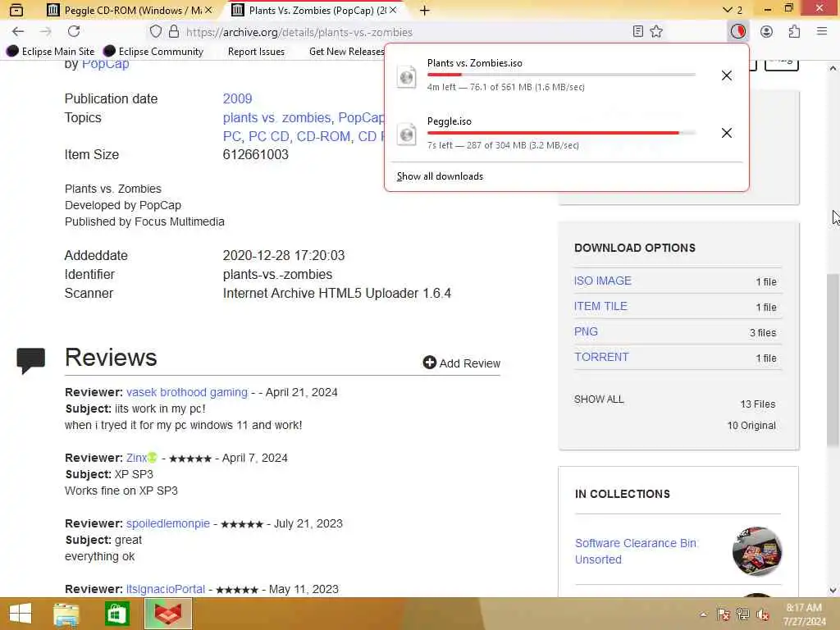Open the PC CD topic link
840x630 pixels.
[x=268, y=137]
